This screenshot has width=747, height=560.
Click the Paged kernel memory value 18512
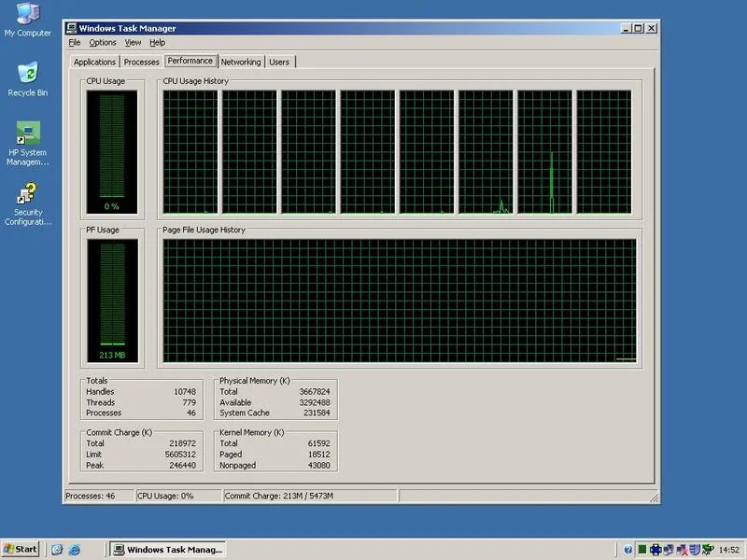(318, 455)
